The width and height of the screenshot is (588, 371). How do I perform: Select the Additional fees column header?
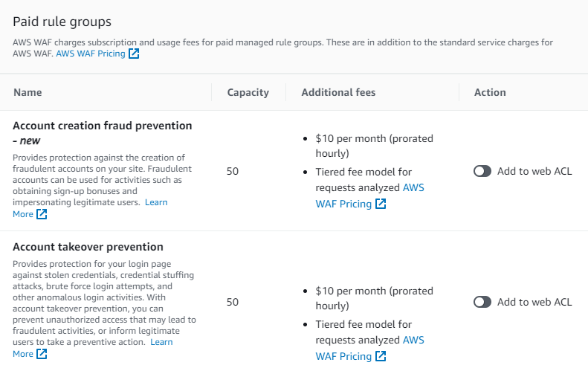(338, 92)
